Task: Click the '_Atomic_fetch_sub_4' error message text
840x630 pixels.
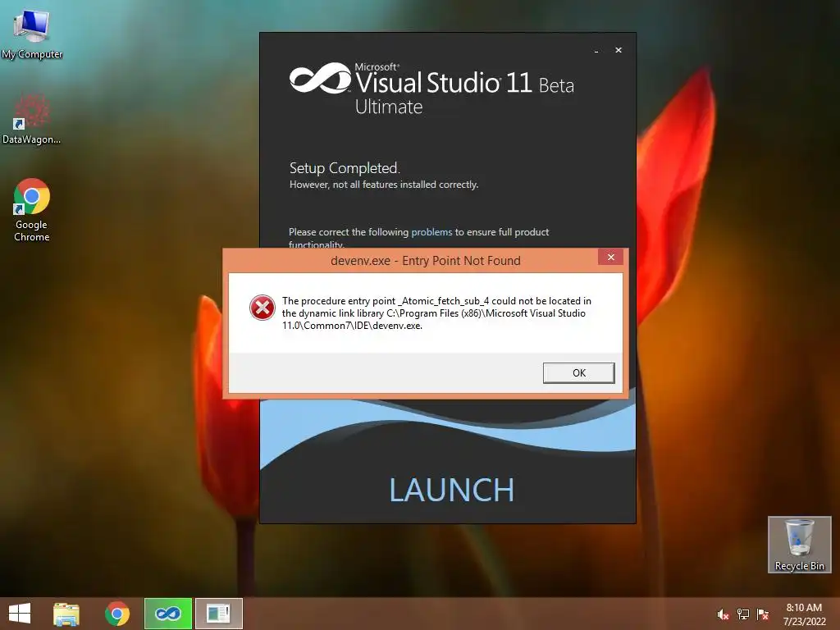Action: [444, 301]
